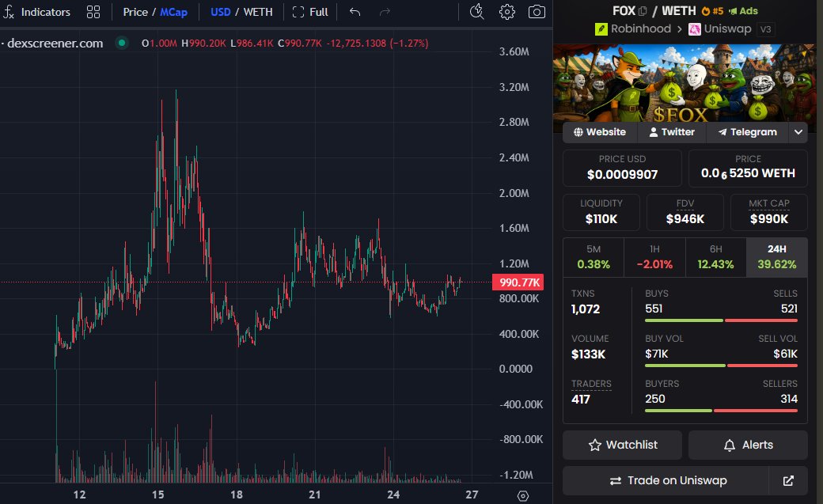823x504 pixels.
Task: Click the SELL VOL $61K value
Action: (x=785, y=354)
